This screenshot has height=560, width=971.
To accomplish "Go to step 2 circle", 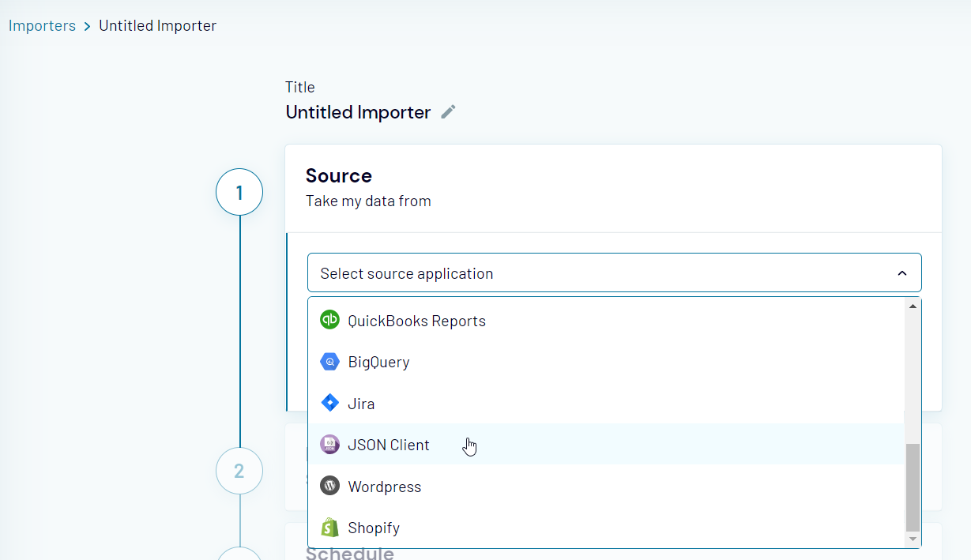I will pyautogui.click(x=239, y=471).
